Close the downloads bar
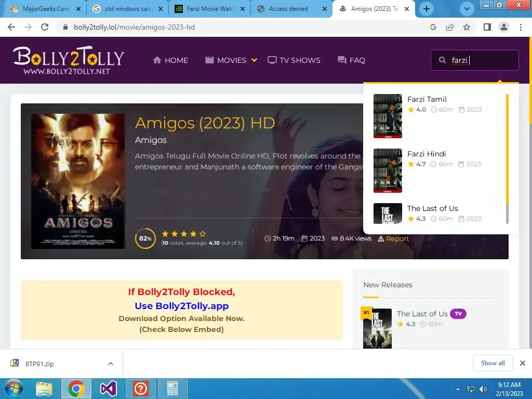Image resolution: width=532 pixels, height=399 pixels. click(x=523, y=363)
